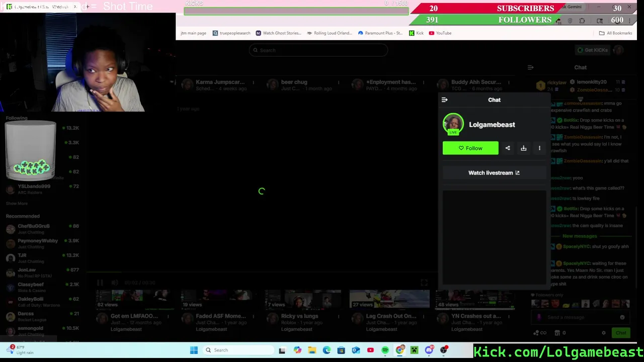
Task: Open YSLbando999 channel in sidebar
Action: tap(42, 189)
